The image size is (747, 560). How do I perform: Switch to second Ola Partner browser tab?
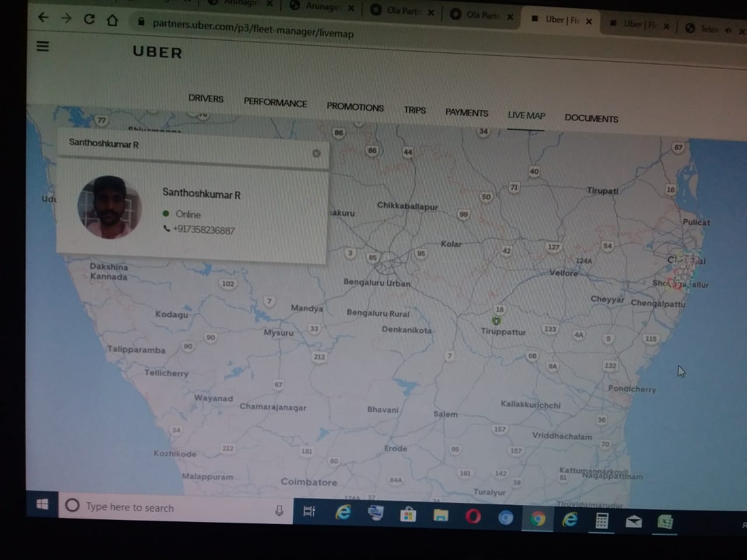(x=481, y=15)
